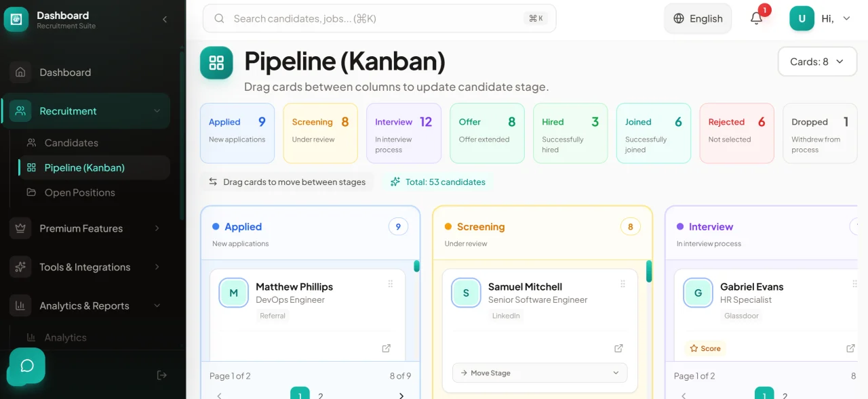868x399 pixels.
Task: Click the Glassdoor tag on Gabriel Evans
Action: (741, 316)
